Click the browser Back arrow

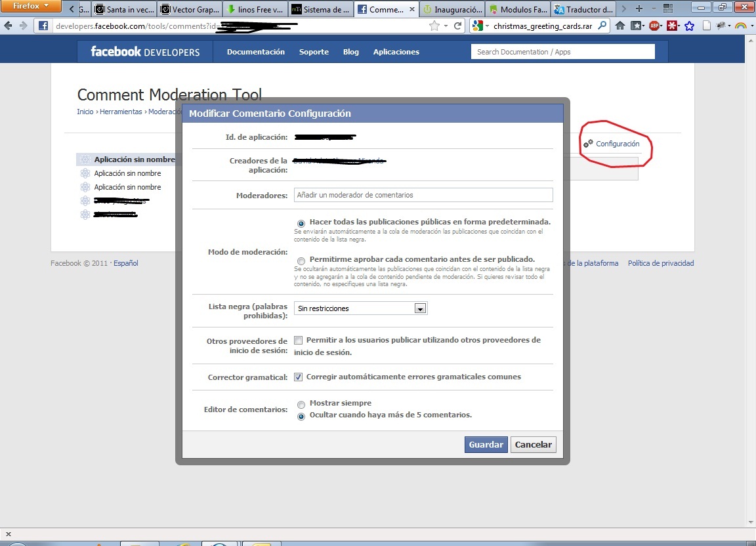point(8,26)
